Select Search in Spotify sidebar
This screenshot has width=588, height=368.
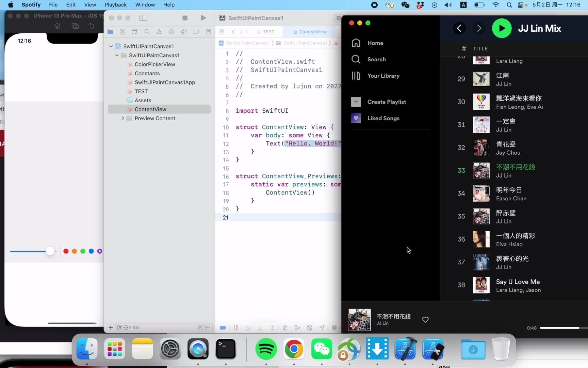click(x=376, y=59)
